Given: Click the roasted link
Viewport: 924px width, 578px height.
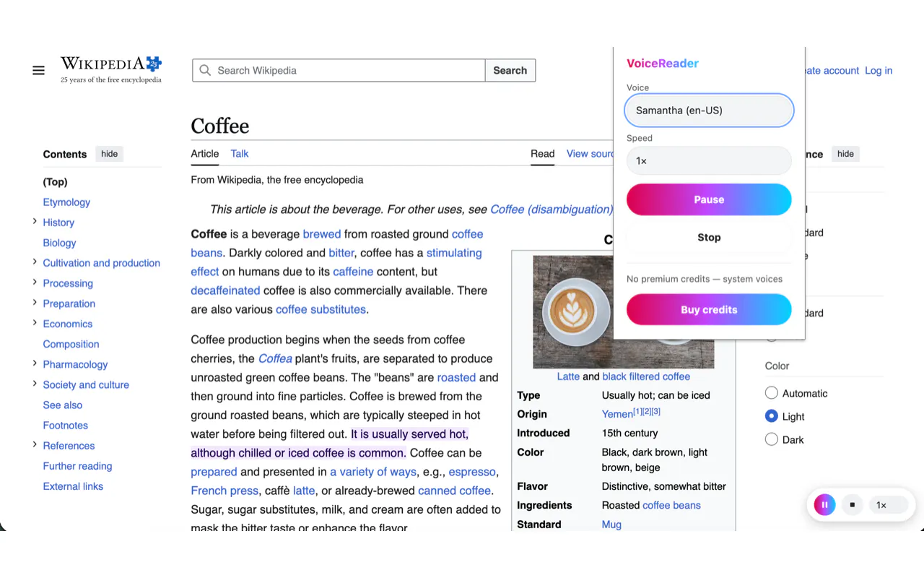Looking at the screenshot, I should coord(456,377).
